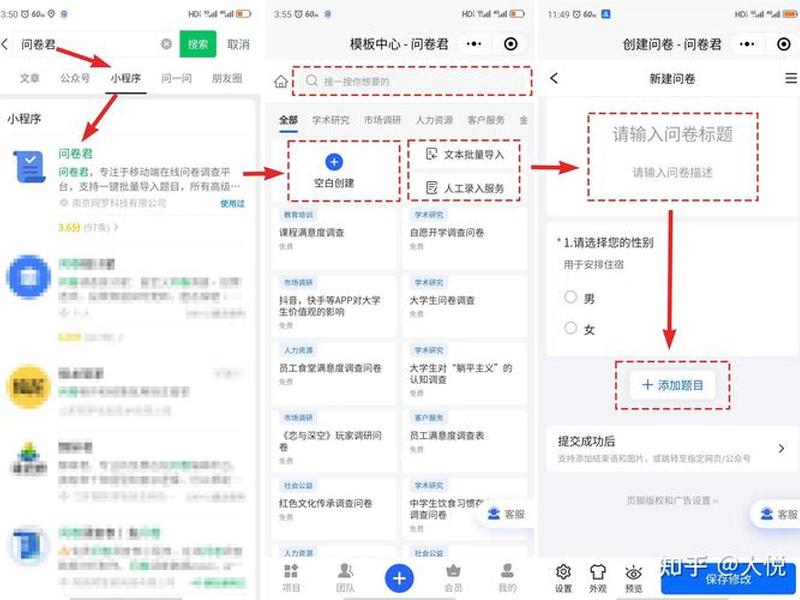The image size is (800, 600).
Task: Open the 大学生问卷调查 template
Action: [464, 305]
